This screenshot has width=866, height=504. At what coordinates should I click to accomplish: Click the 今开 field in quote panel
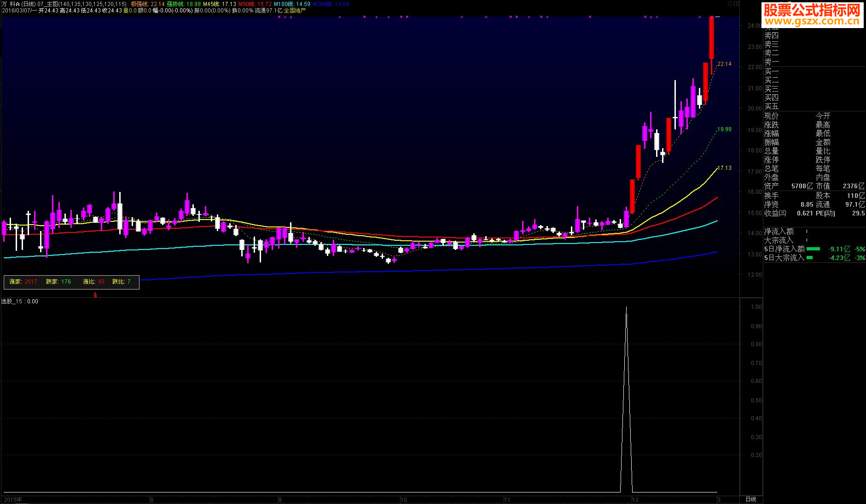coord(823,116)
